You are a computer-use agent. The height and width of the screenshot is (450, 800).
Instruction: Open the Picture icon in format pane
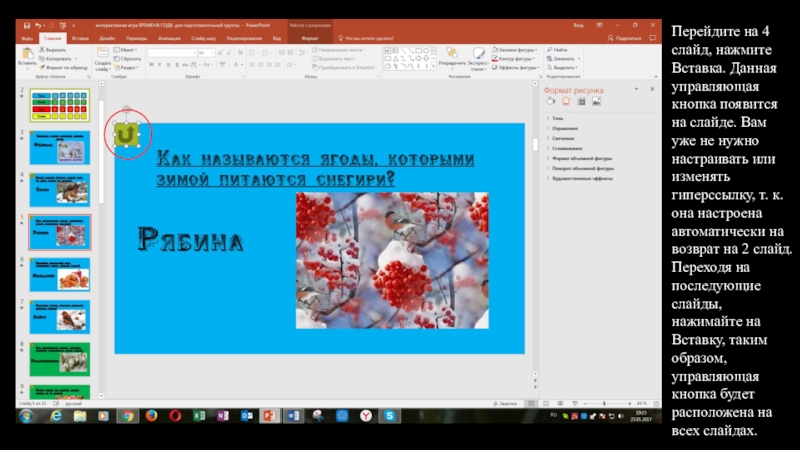click(x=597, y=101)
